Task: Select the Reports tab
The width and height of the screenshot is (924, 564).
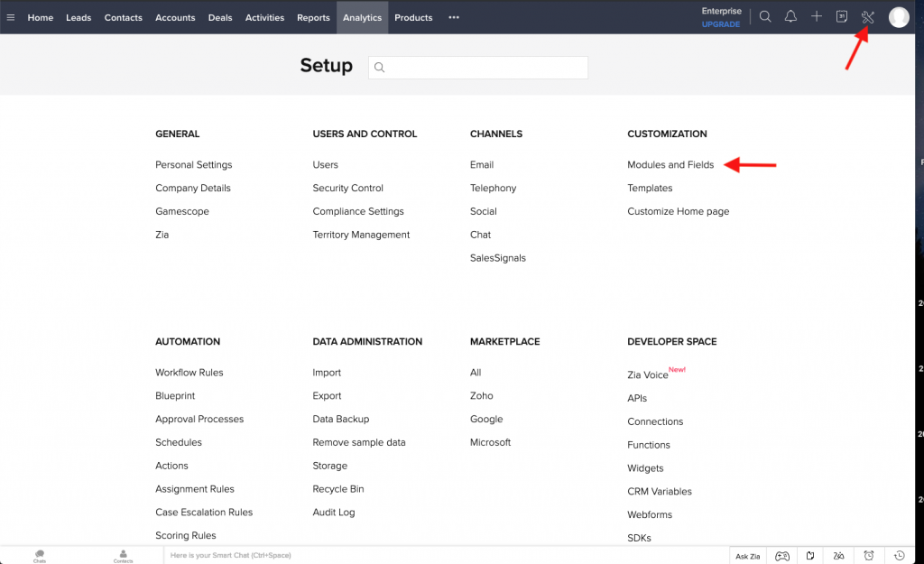Action: pos(313,16)
